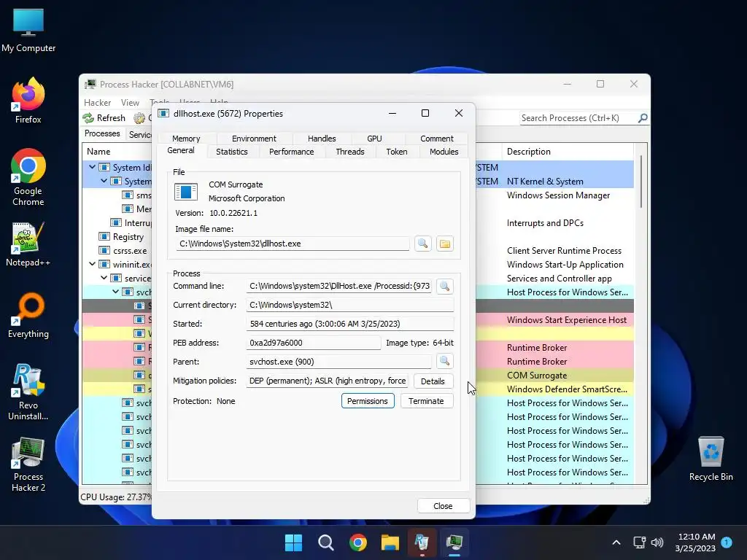747x560 pixels.
Task: Launch Google Chrome desktop shortcut
Action: (x=28, y=177)
